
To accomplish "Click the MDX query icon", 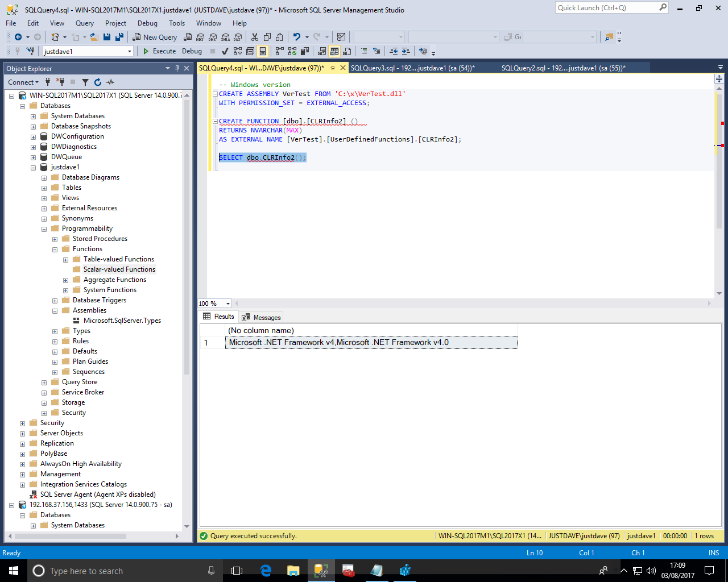I will 200,38.
